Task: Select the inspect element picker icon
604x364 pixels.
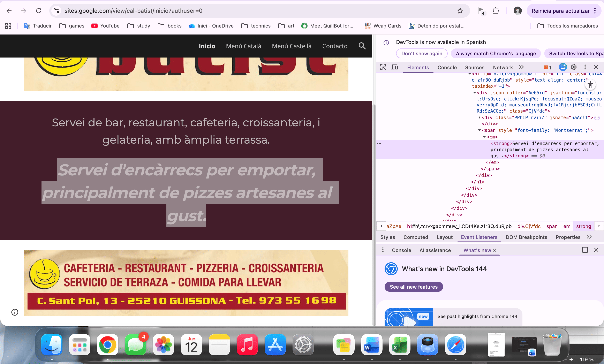Action: pos(383,67)
